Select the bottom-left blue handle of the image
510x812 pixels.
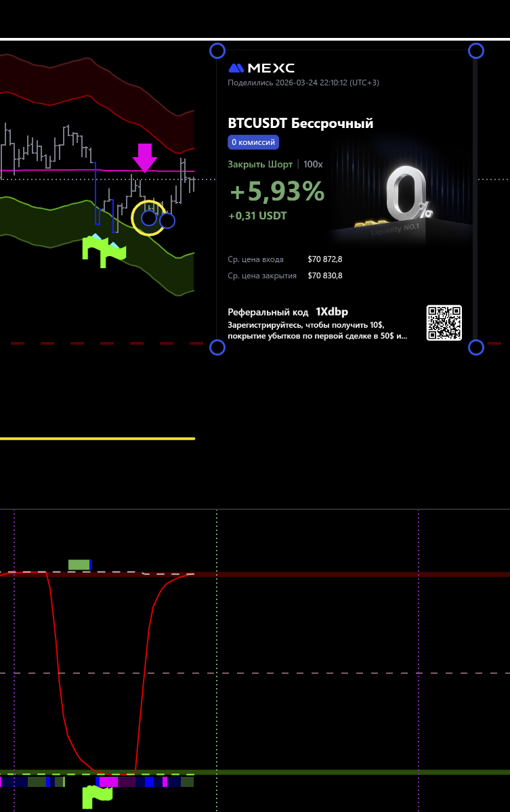(x=217, y=347)
